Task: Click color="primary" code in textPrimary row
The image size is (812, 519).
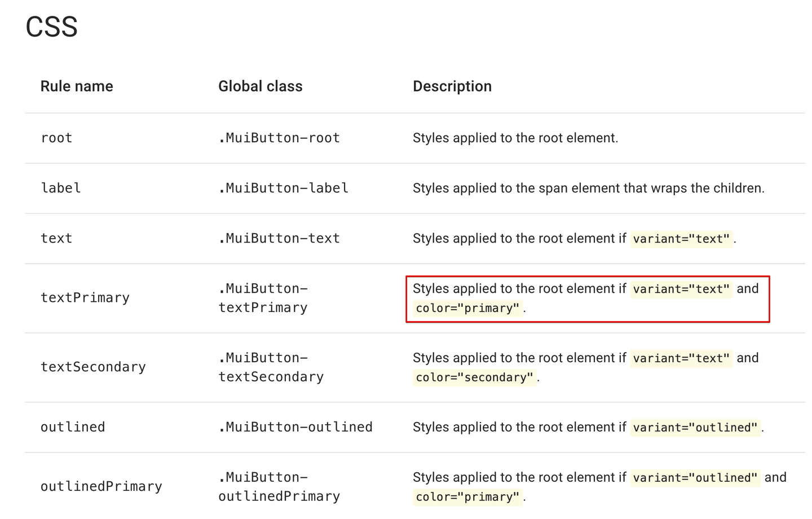Action: pyautogui.click(x=467, y=309)
